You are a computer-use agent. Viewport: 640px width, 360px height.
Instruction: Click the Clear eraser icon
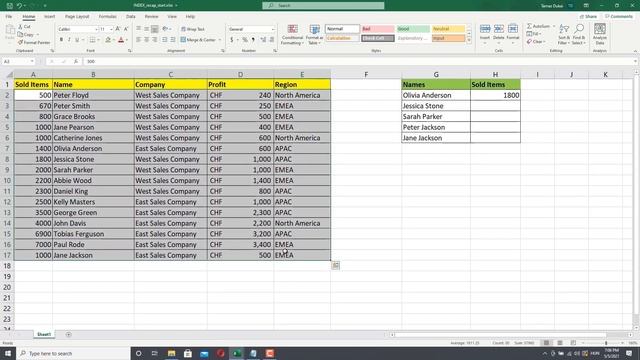click(529, 42)
